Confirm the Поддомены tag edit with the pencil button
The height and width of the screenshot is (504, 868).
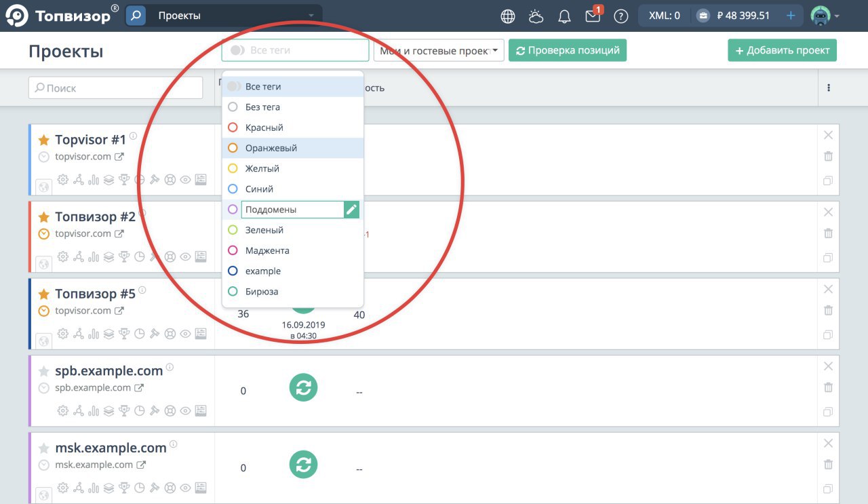(x=351, y=210)
